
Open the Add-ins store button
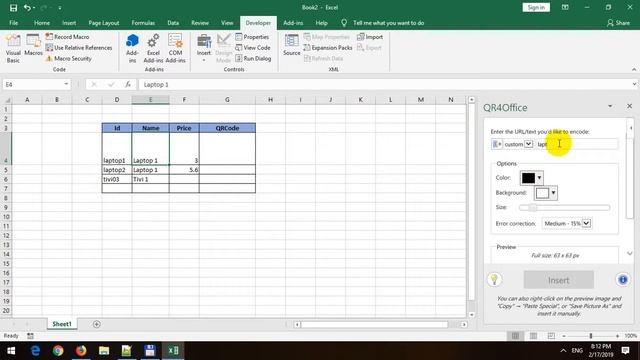coord(132,49)
